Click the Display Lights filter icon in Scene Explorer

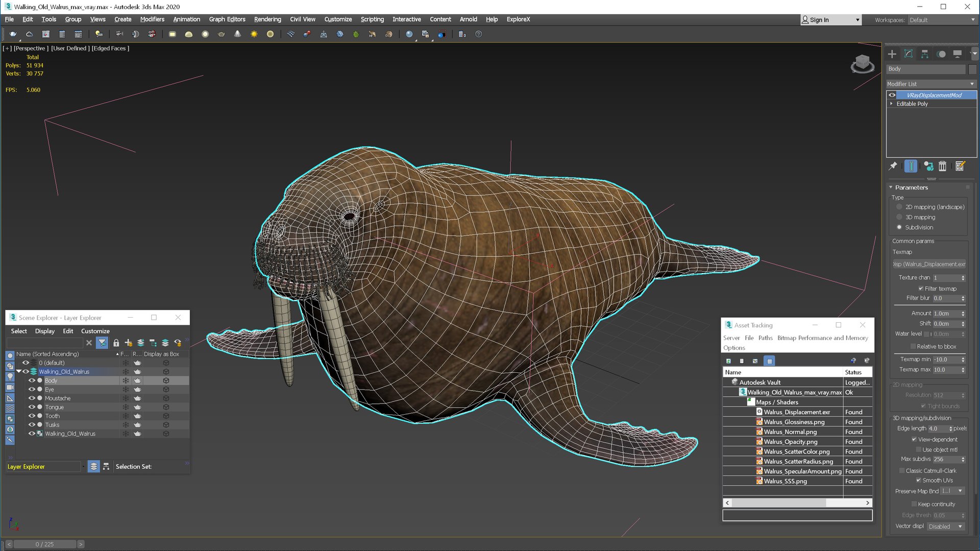tap(10, 377)
